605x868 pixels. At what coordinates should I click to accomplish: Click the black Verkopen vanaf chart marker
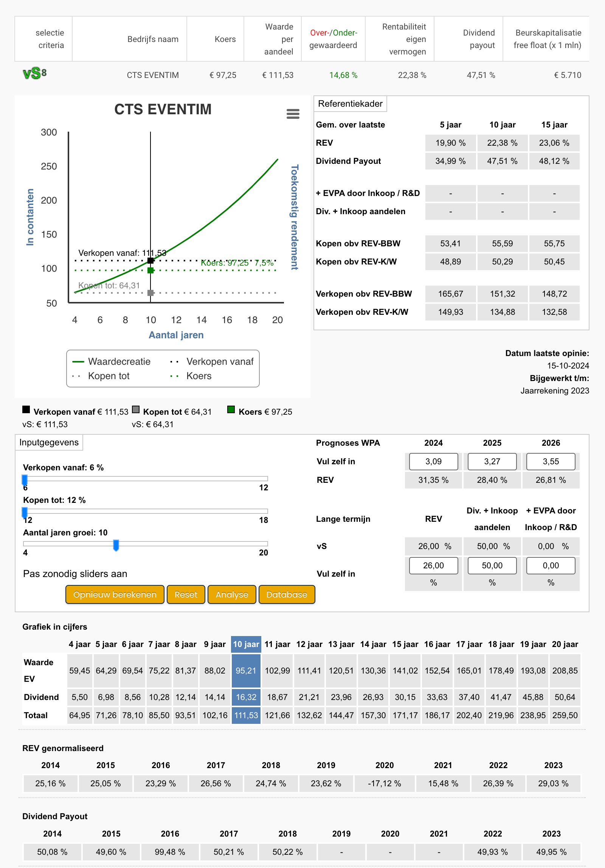[x=150, y=260]
